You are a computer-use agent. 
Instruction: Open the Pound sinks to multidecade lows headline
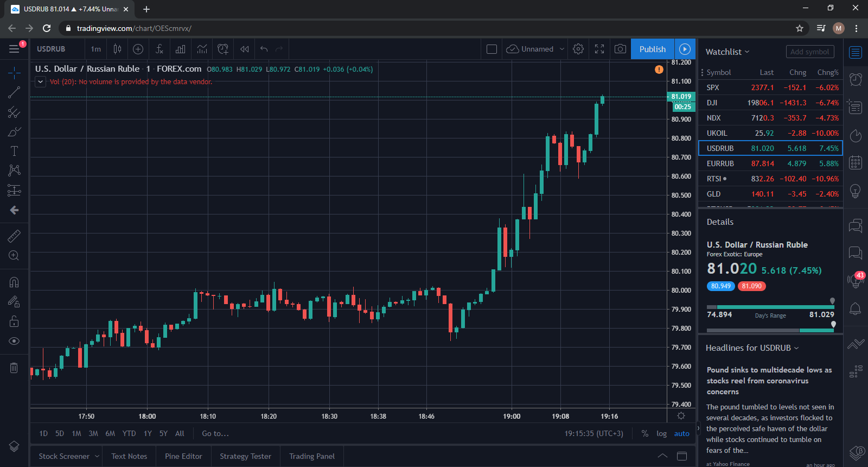pyautogui.click(x=769, y=381)
